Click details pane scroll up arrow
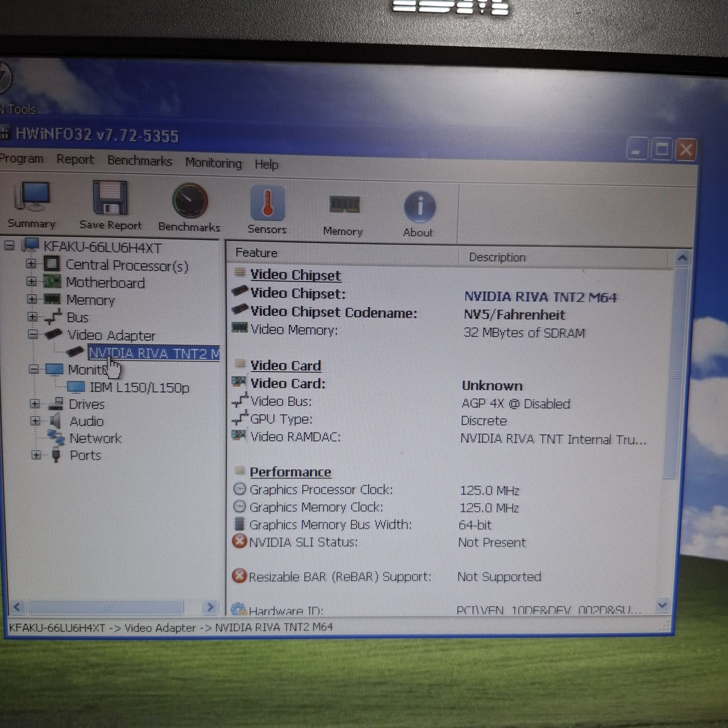 (x=682, y=258)
